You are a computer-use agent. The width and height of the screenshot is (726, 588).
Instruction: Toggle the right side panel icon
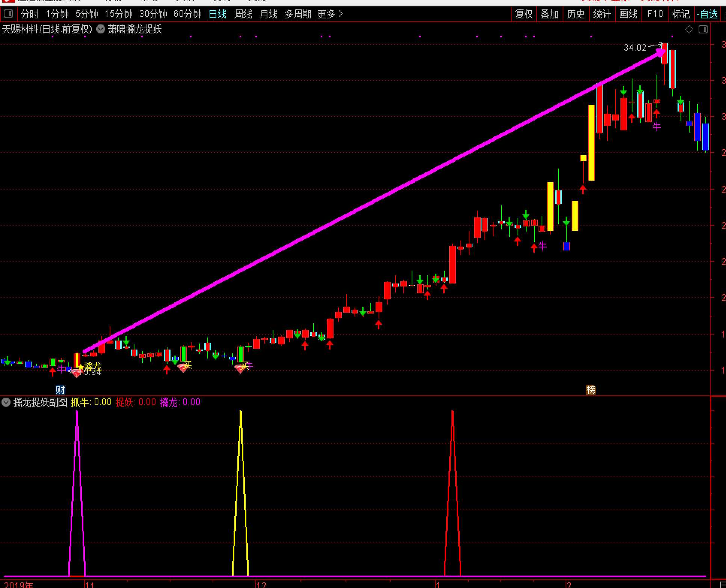click(x=703, y=29)
